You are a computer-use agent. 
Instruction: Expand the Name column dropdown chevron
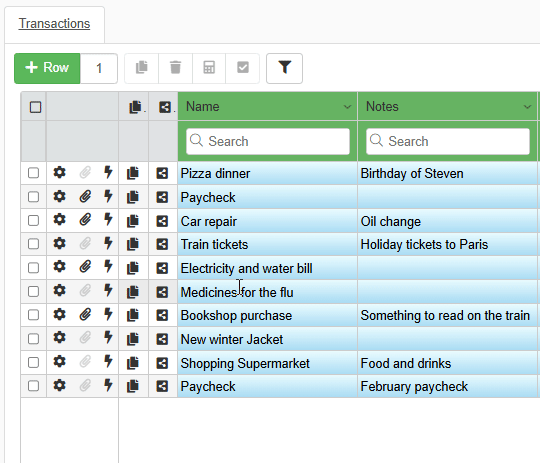(347, 107)
